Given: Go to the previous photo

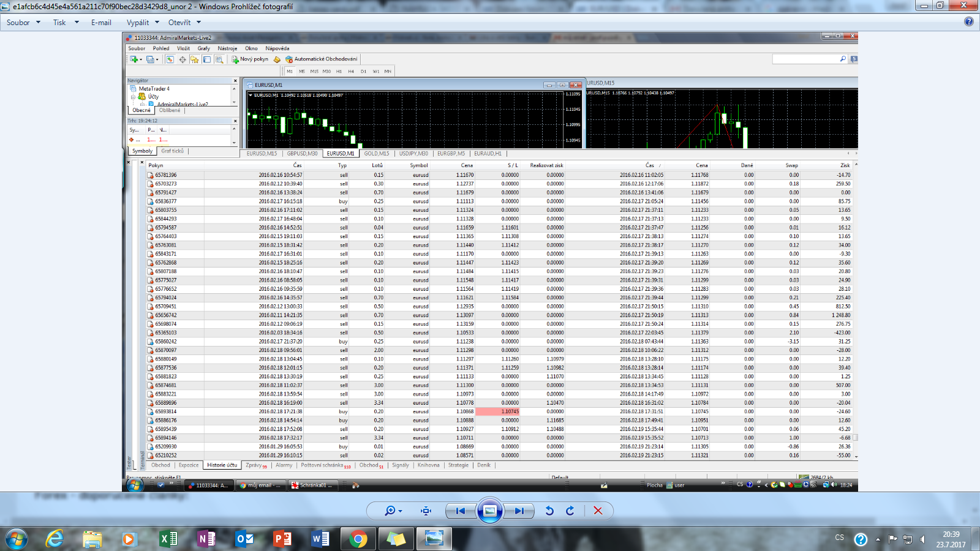Looking at the screenshot, I should pos(460,511).
